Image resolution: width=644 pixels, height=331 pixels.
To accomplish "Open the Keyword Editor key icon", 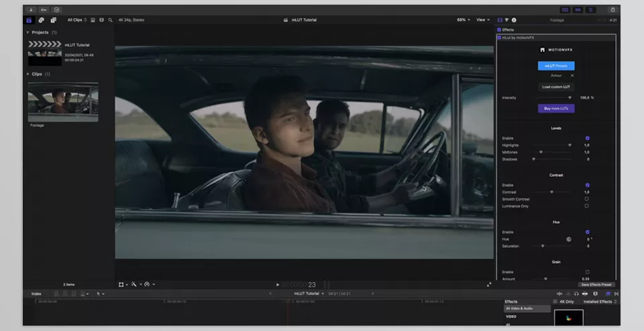I will pyautogui.click(x=44, y=10).
